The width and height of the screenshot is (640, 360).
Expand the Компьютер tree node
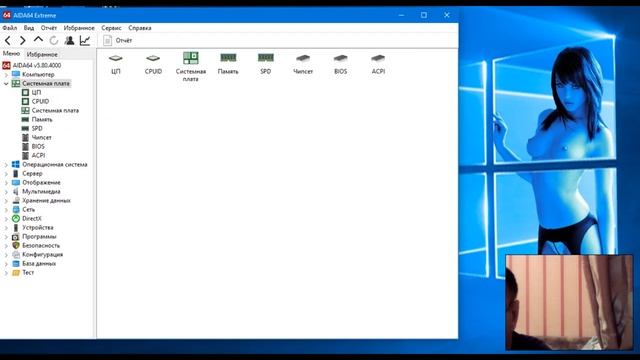pos(6,75)
